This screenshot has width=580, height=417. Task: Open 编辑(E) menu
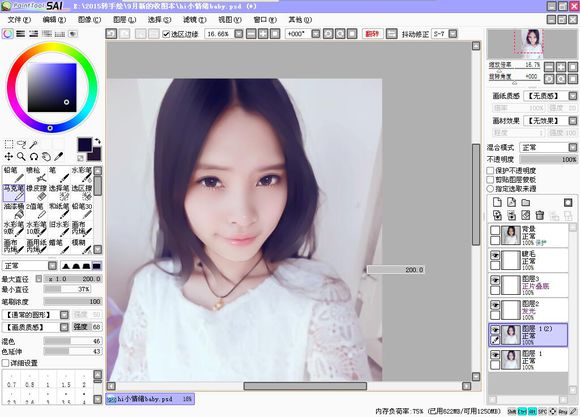click(54, 20)
